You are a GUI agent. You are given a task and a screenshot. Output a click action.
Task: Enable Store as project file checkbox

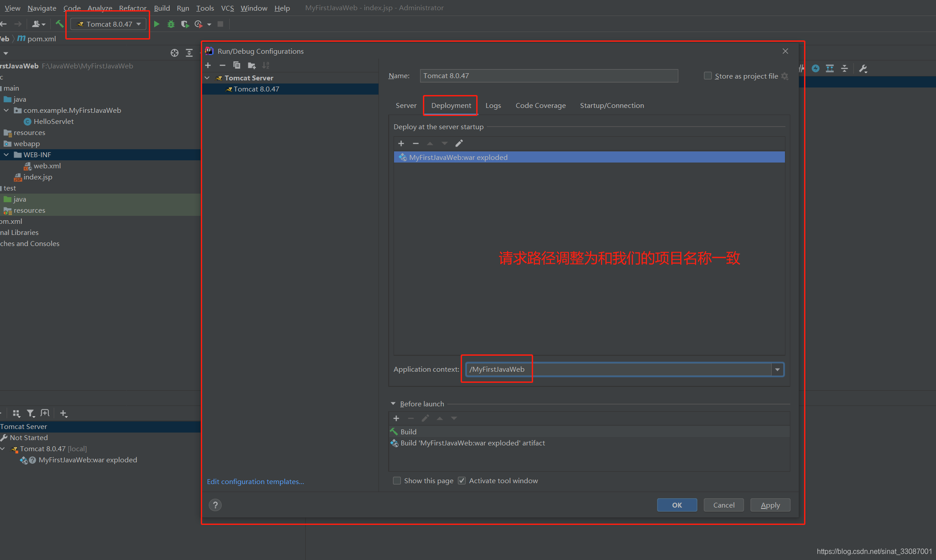tap(708, 75)
